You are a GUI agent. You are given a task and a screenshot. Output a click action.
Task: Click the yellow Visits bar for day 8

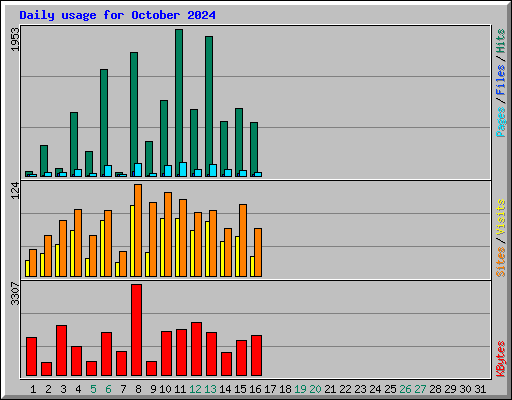coord(132,241)
